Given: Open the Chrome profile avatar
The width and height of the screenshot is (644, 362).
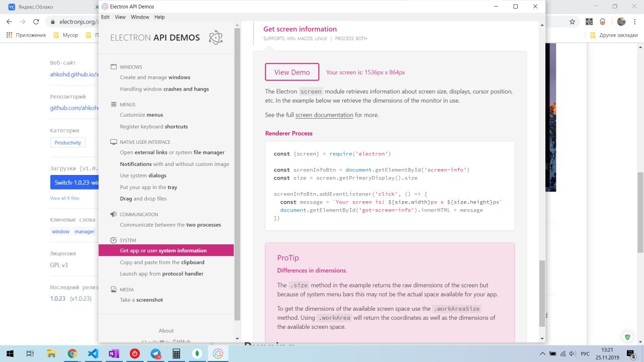Looking at the screenshot, I should tap(621, 22).
